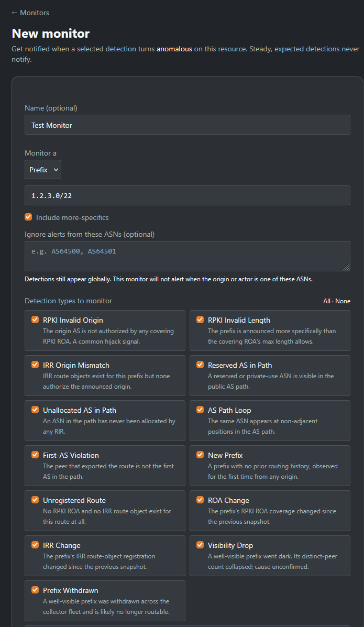Click the Detection types to monitor label
This screenshot has height=627, width=364.
click(69, 301)
